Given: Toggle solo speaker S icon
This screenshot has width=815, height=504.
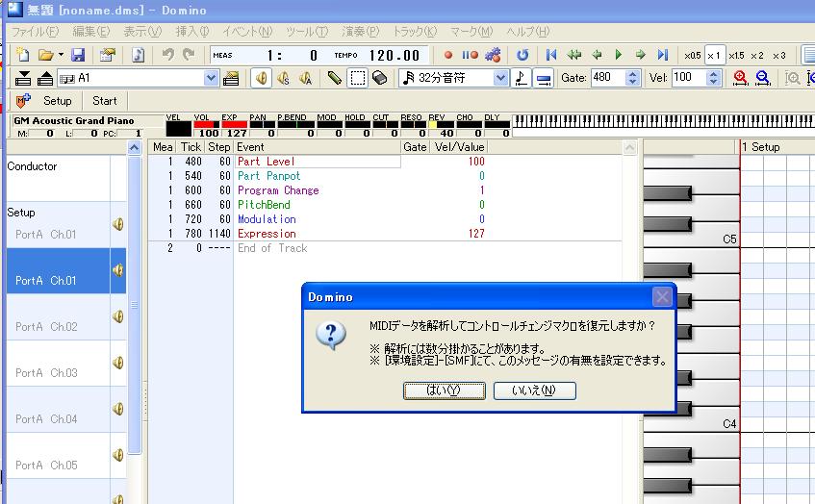Looking at the screenshot, I should (283, 78).
